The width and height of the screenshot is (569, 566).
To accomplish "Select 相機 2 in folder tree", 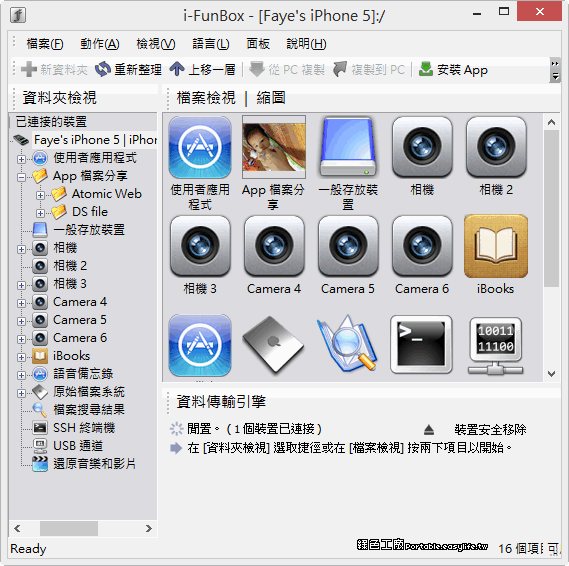I will (x=70, y=266).
